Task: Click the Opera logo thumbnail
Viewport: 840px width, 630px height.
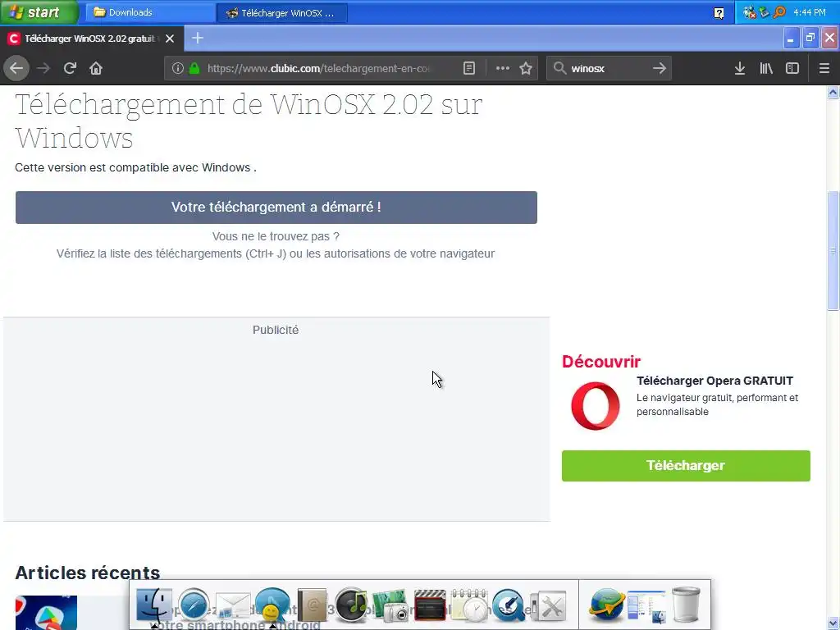Action: 596,406
